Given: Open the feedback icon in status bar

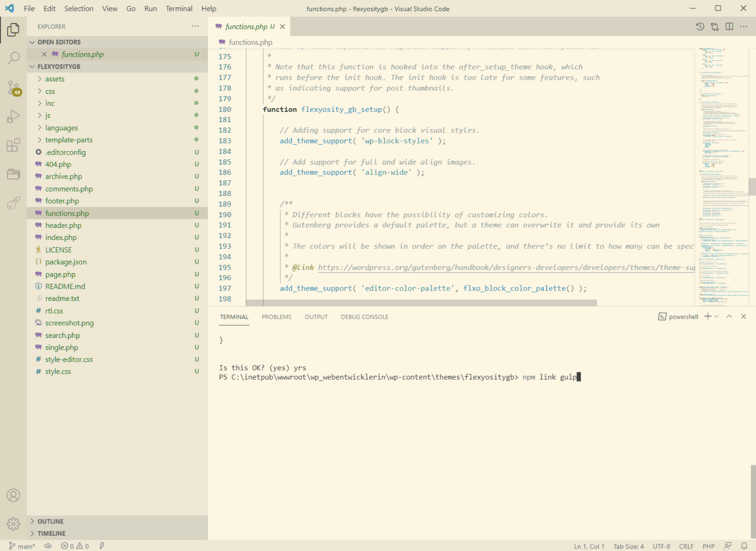Looking at the screenshot, I should pyautogui.click(x=727, y=546).
